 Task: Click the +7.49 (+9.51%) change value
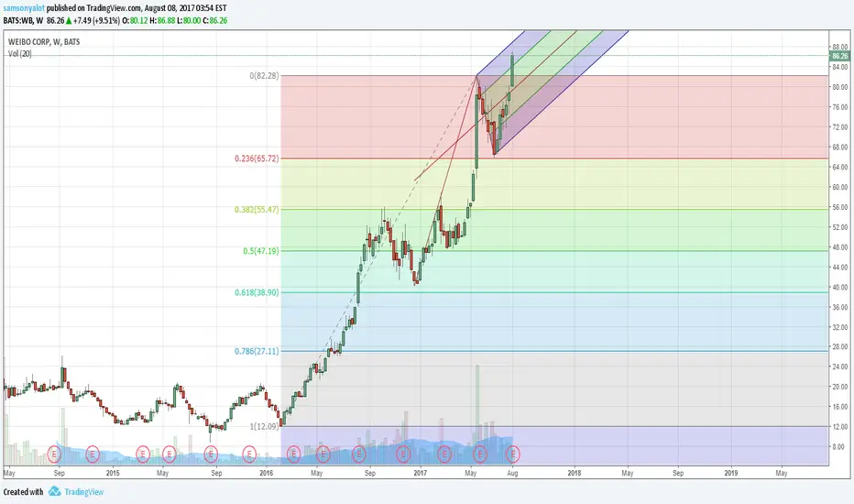pos(96,21)
